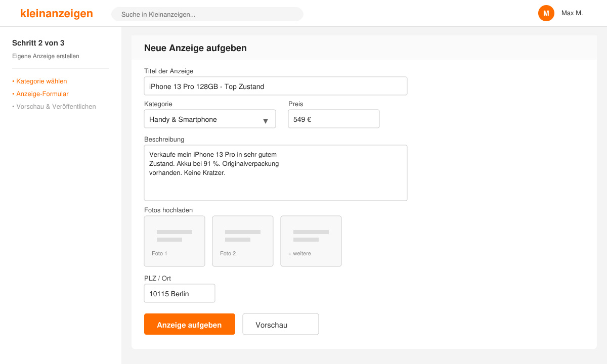This screenshot has width=607, height=364.
Task: Click the Fotos hochladen label
Action: 168,210
